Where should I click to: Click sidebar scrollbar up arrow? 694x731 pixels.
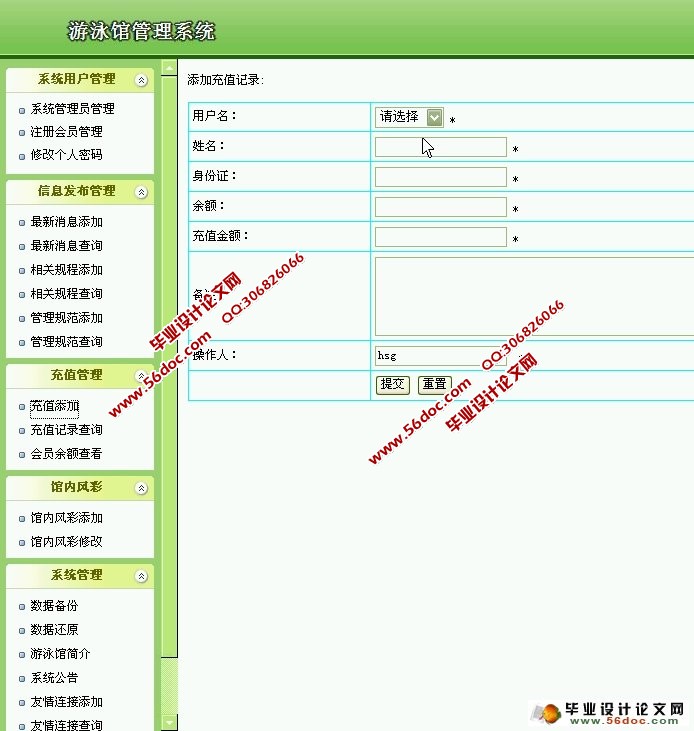pos(169,68)
